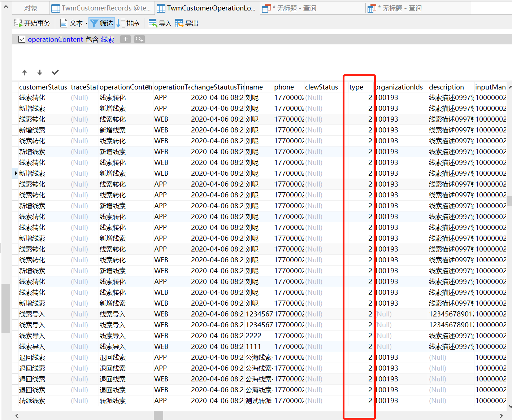Click the customerStatus column header

pyautogui.click(x=43, y=87)
